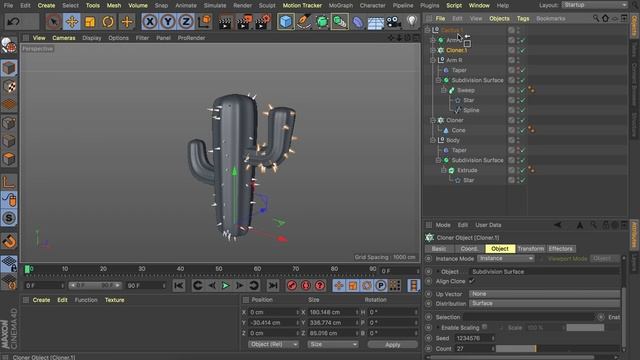Image resolution: width=640 pixels, height=360 pixels.
Task: Open Cameras menu in viewport
Action: 64,38
